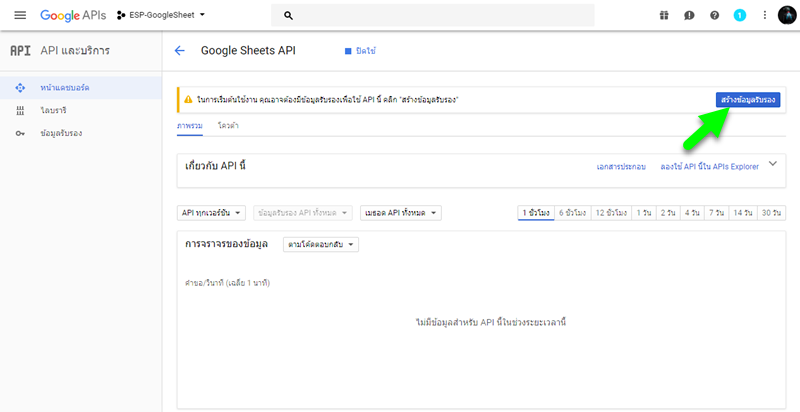Select the 6 ชั่วโมง time range
The width and height of the screenshot is (800, 412).
tap(573, 213)
